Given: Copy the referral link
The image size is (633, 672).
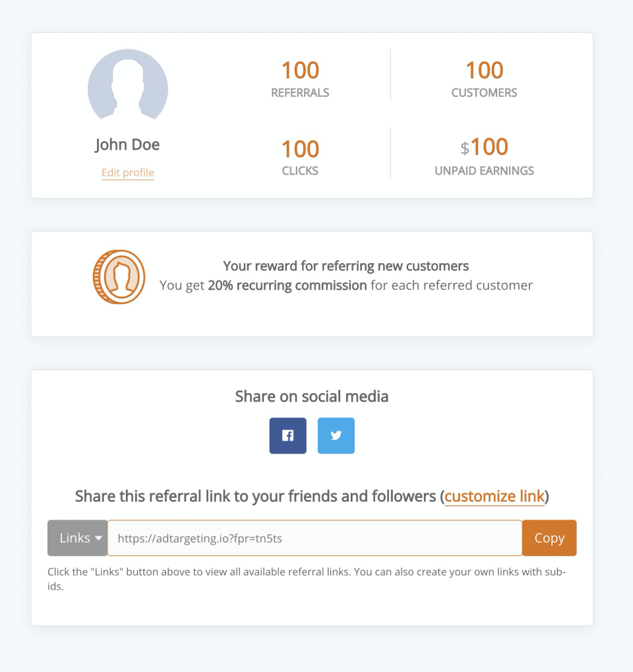Looking at the screenshot, I should pos(549,538).
